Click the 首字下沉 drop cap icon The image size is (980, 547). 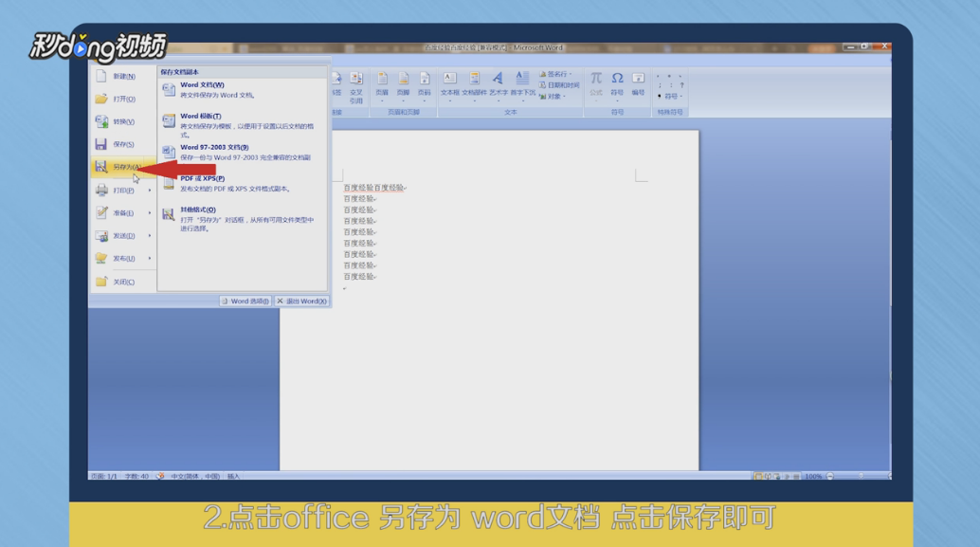coord(522,78)
